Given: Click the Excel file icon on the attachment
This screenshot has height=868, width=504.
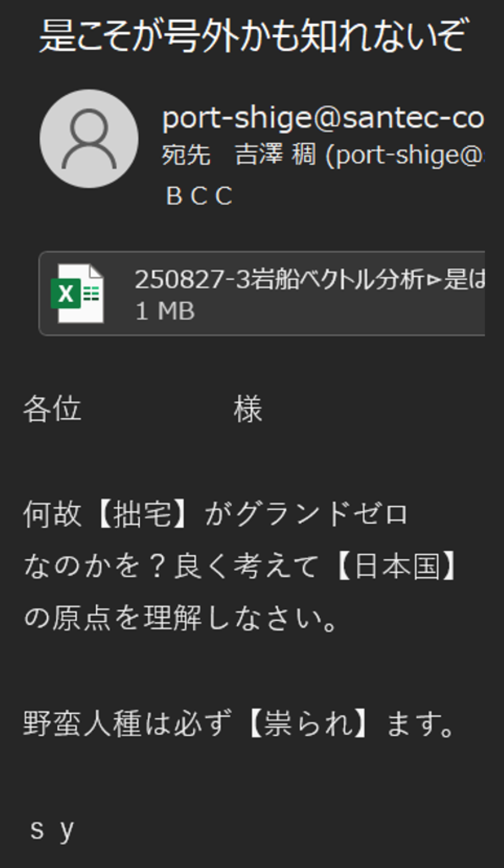Looking at the screenshot, I should 77,293.
